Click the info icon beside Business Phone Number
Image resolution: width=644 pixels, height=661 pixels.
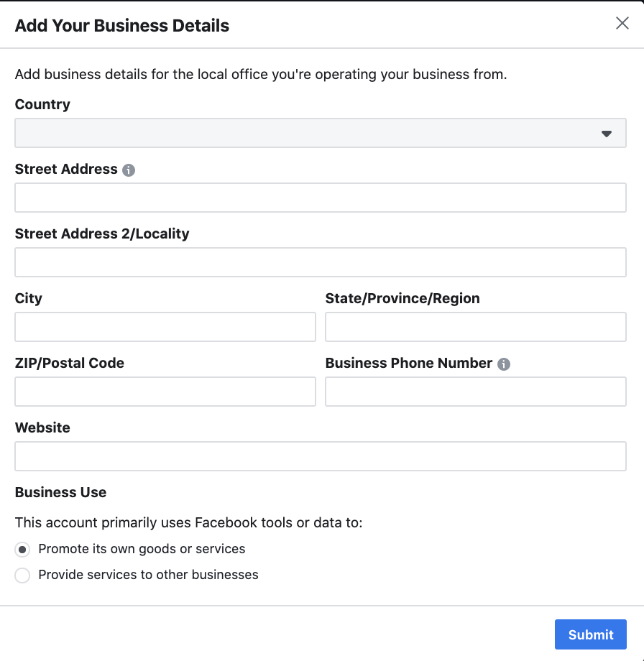pos(504,364)
